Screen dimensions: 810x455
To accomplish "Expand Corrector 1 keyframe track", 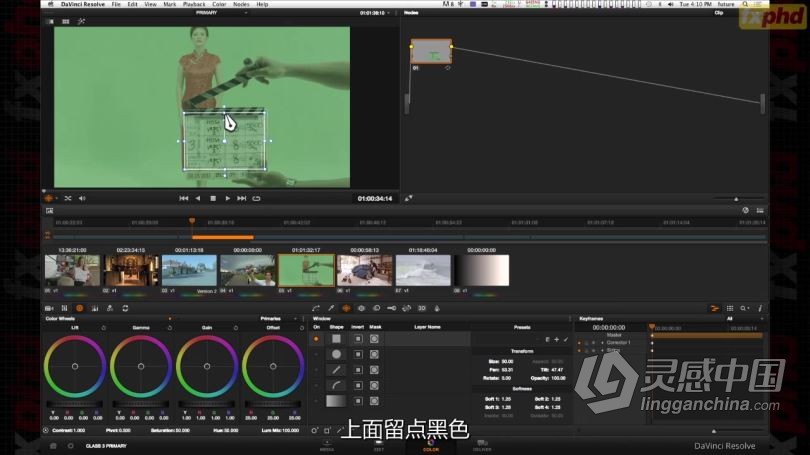I will tap(602, 343).
